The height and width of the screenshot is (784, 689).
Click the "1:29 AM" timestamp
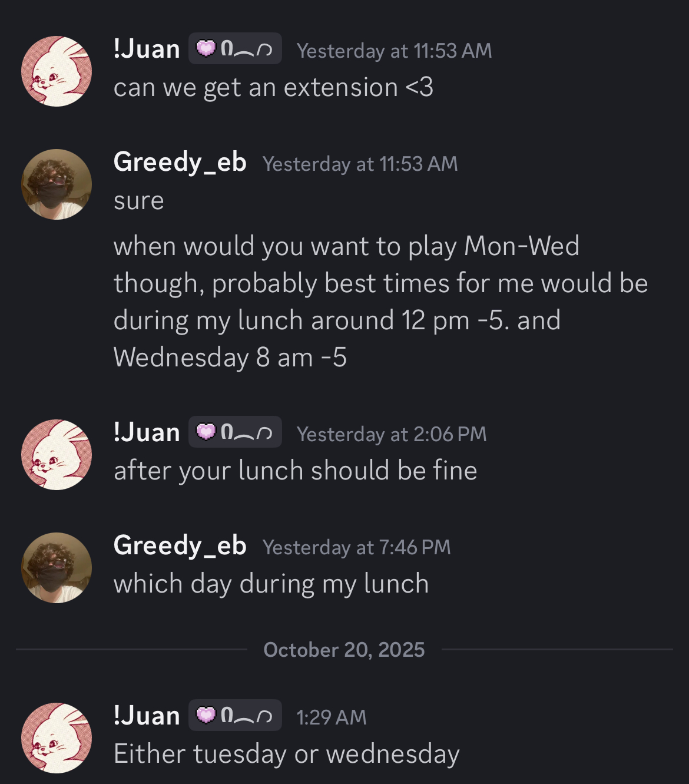[331, 717]
